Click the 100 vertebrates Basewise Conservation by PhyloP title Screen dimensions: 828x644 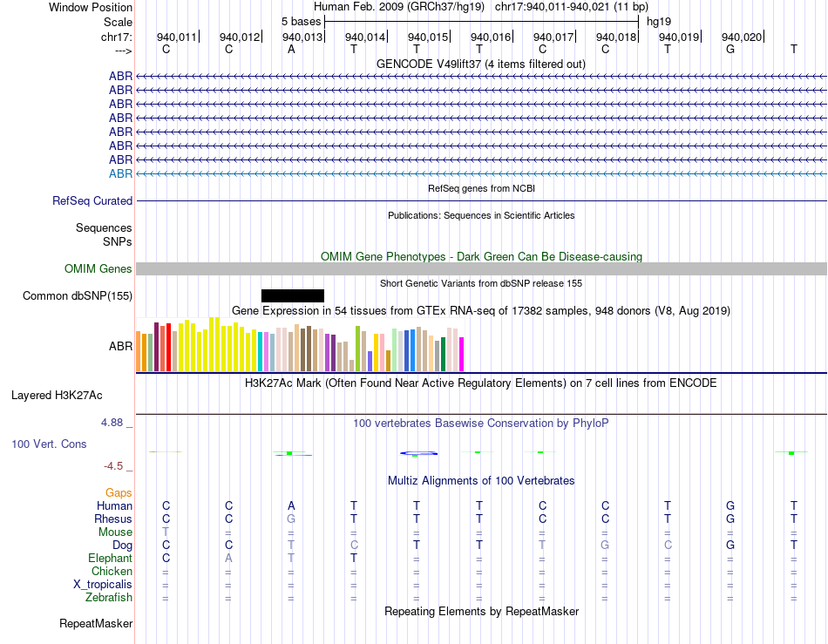[480, 424]
